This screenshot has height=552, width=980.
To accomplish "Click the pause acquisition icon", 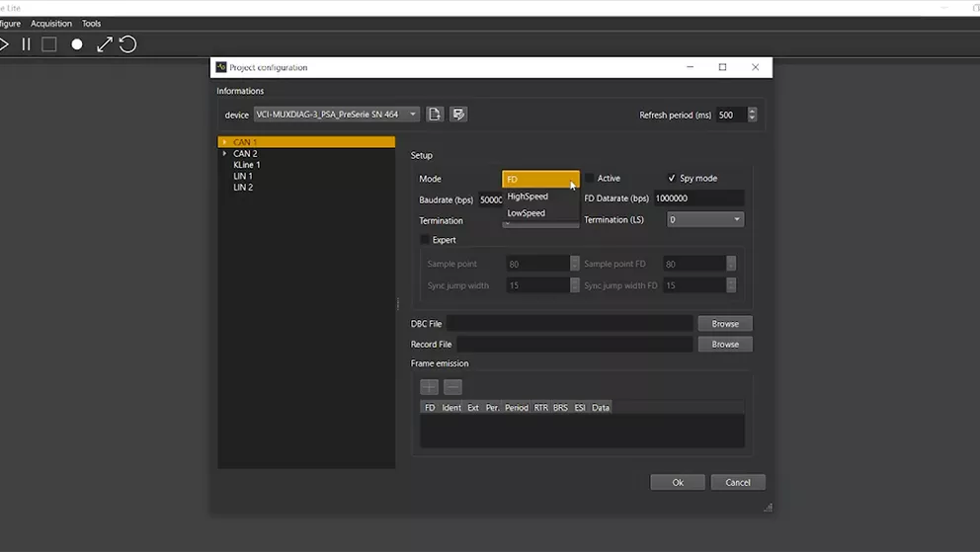I will pos(27,44).
